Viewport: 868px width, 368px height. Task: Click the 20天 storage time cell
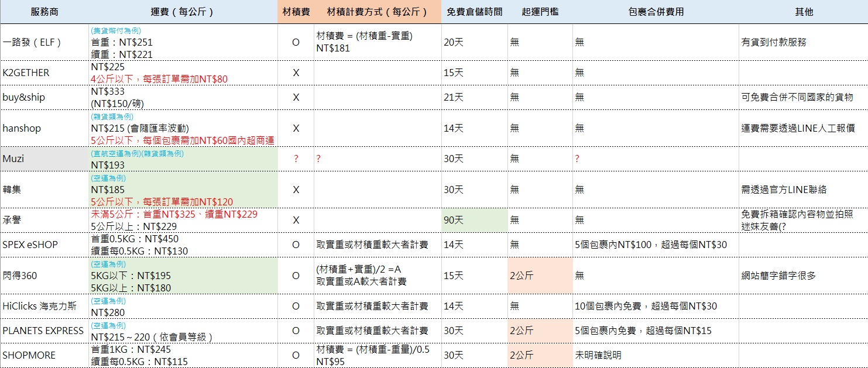coord(474,42)
